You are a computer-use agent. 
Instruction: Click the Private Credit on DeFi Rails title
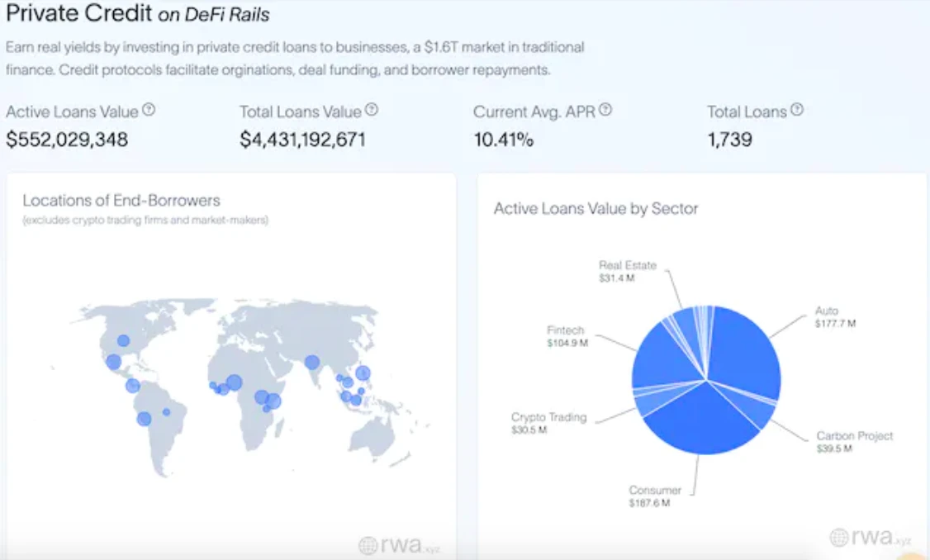pyautogui.click(x=138, y=13)
